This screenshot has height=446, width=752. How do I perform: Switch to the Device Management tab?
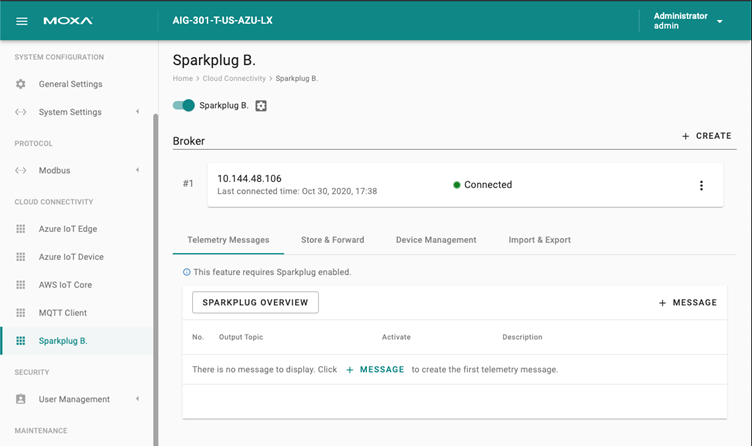436,240
